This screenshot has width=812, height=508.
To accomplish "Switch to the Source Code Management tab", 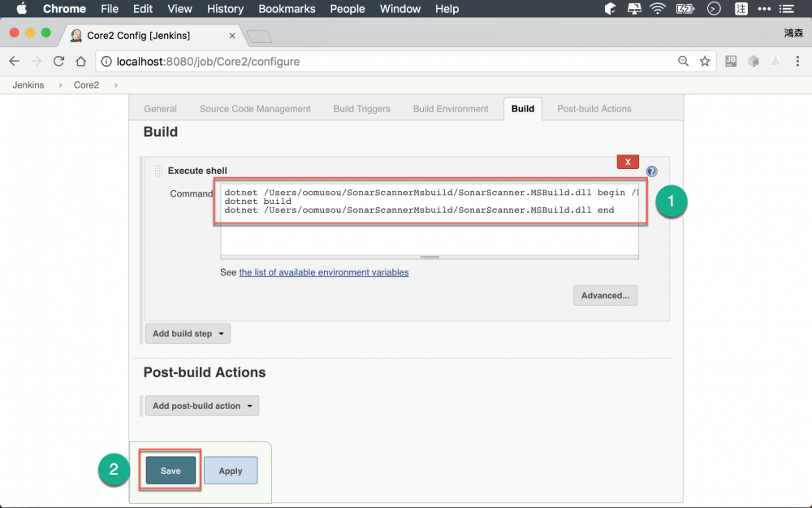I will [x=254, y=108].
